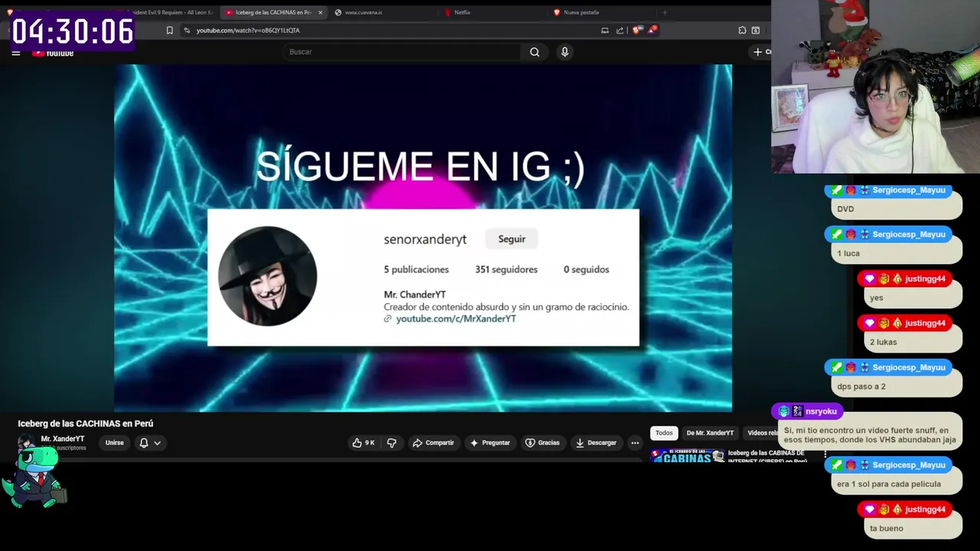Switch to the Nueva pestaña tab
This screenshot has width=980, height=551.
tap(581, 12)
